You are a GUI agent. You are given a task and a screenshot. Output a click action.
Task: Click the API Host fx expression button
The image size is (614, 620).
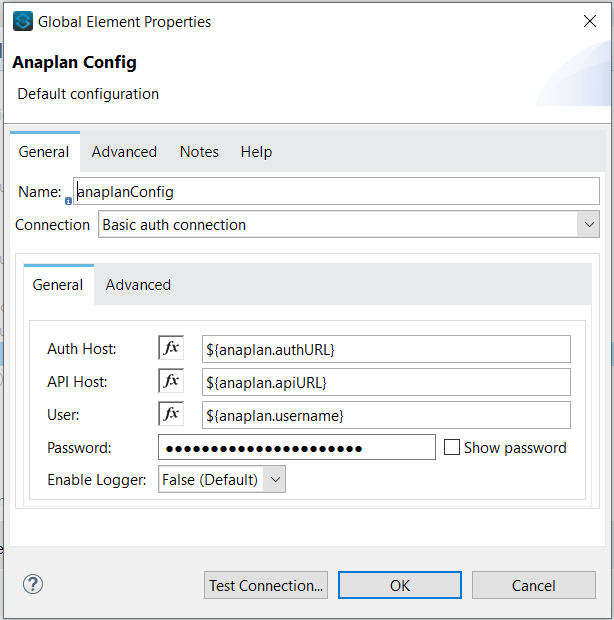pyautogui.click(x=171, y=381)
